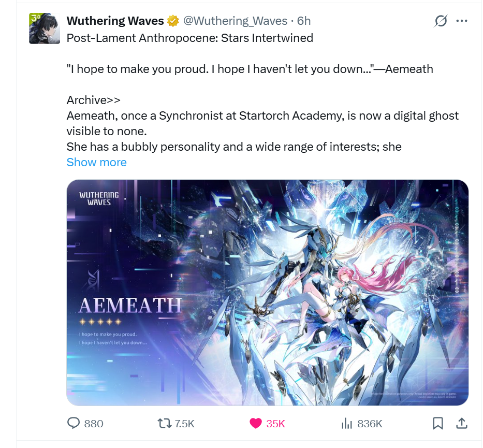Click the 35K likes count
The image size is (483, 448).
tap(275, 424)
